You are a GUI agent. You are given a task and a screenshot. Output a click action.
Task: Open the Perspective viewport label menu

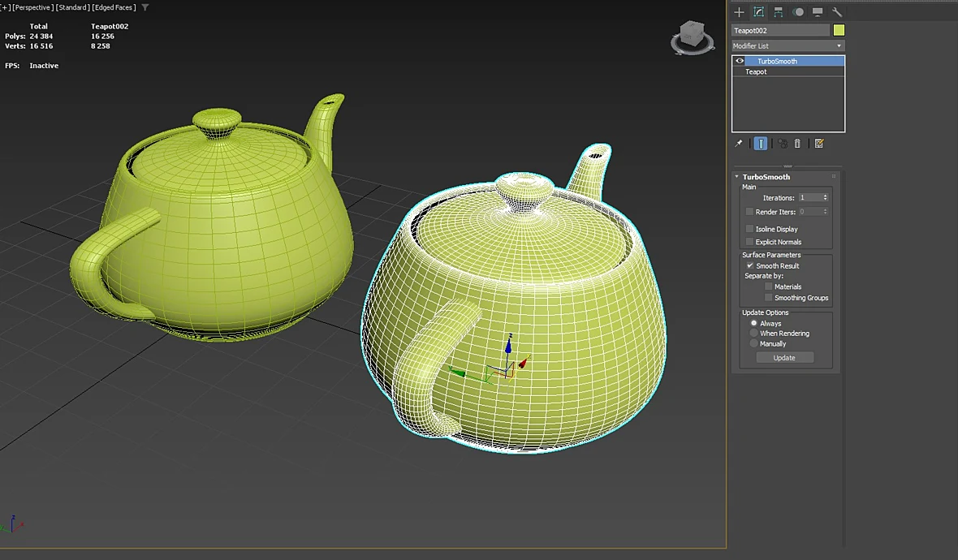pyautogui.click(x=32, y=7)
